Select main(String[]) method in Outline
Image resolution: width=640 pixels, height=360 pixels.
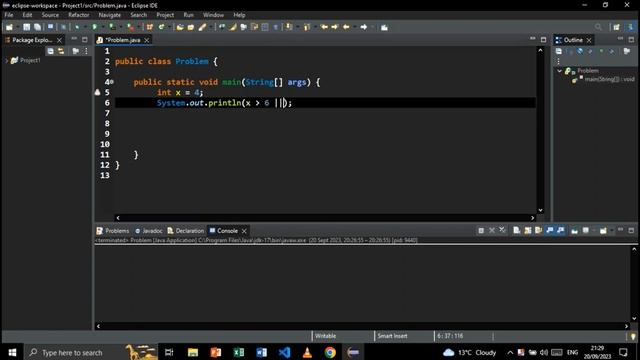click(605, 79)
